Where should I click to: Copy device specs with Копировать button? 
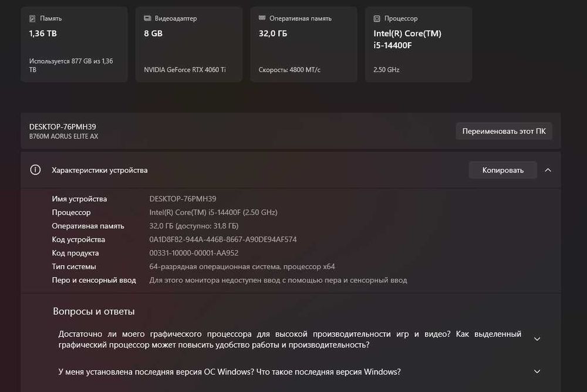pyautogui.click(x=503, y=170)
